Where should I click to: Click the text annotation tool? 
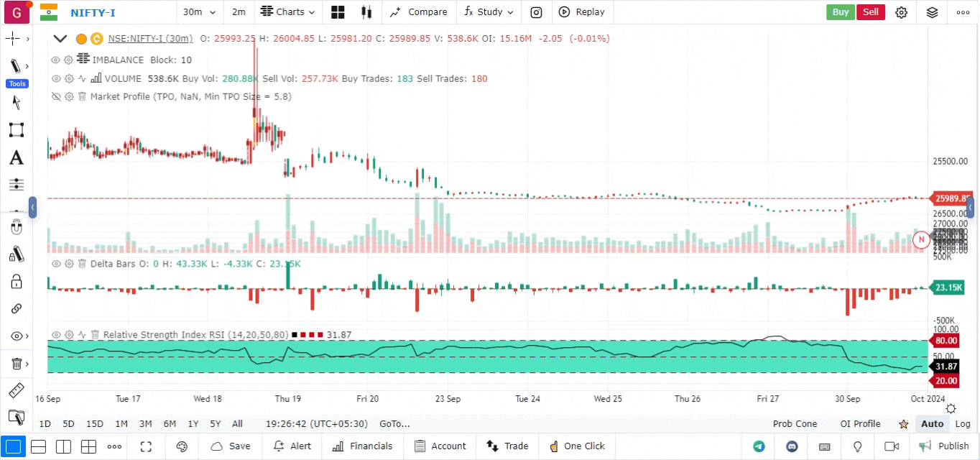pos(16,158)
